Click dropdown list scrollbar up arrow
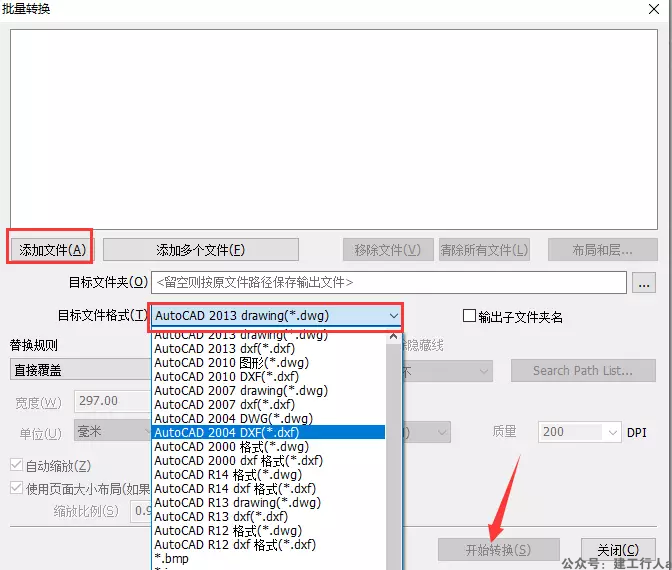The image size is (672, 570). (x=393, y=337)
